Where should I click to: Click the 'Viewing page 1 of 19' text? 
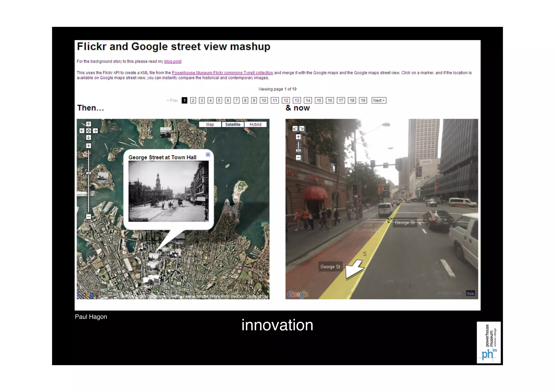277,89
